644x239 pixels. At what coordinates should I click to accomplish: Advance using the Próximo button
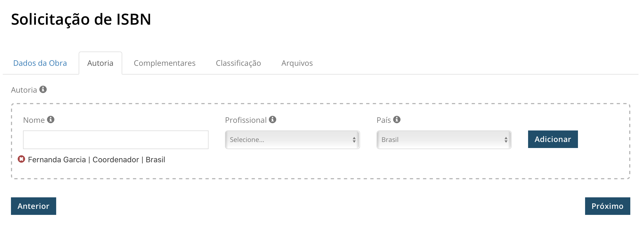pos(608,206)
